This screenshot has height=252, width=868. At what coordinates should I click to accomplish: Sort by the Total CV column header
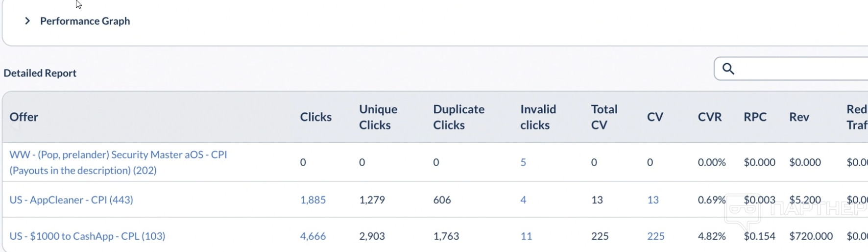[x=604, y=117]
